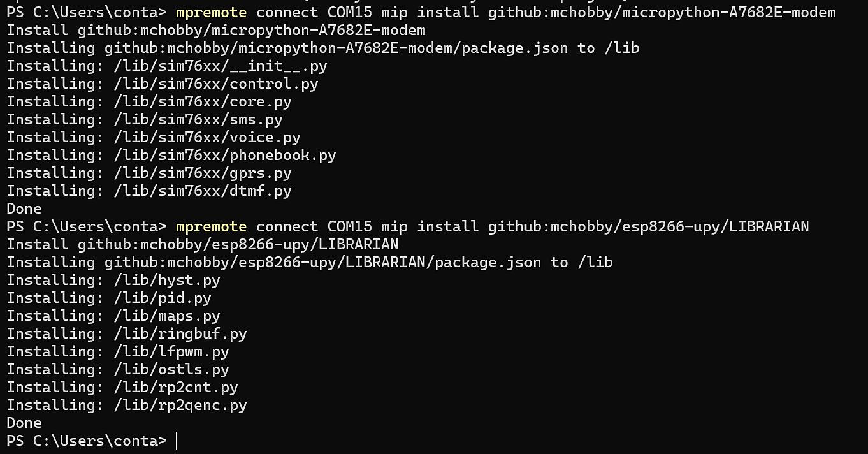Image resolution: width=868 pixels, height=454 pixels.
Task: Click the /lib/pid.py install line
Action: tap(109, 298)
